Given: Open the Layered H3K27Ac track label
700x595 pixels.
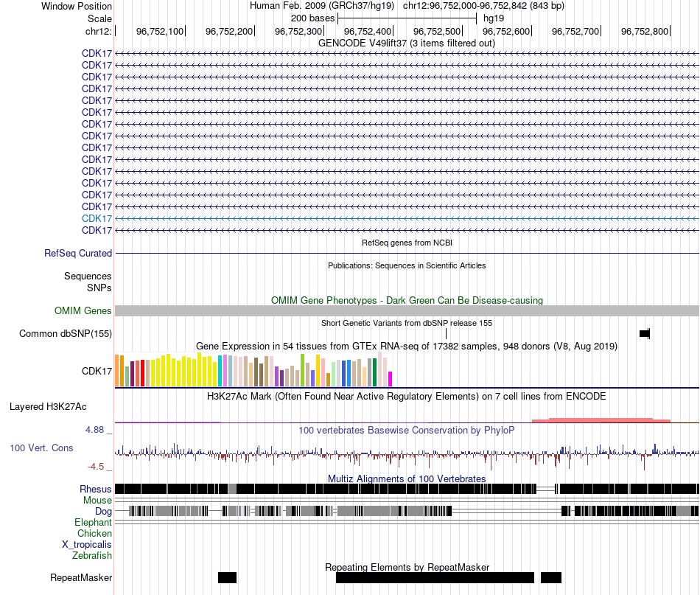Looking at the screenshot, I should click(x=48, y=407).
